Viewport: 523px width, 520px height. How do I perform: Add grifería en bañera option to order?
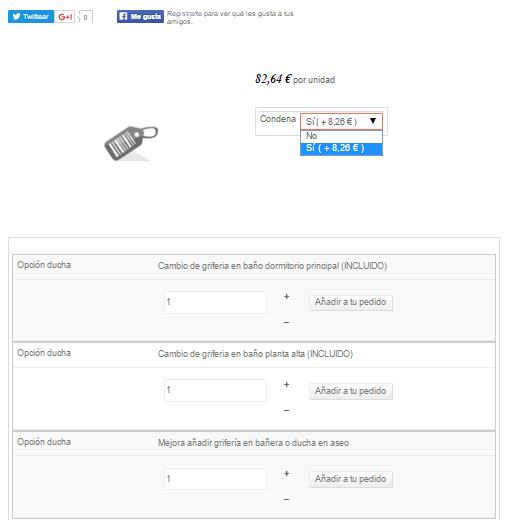tap(351, 479)
